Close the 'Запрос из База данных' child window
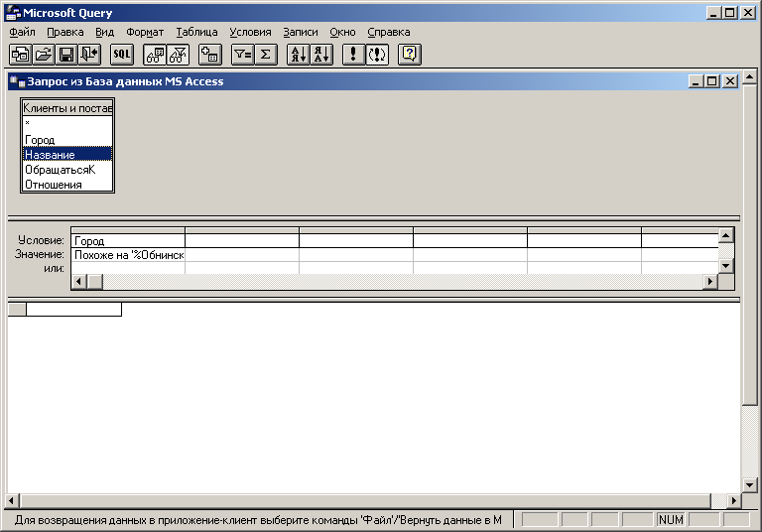The width and height of the screenshot is (762, 532). click(x=730, y=81)
